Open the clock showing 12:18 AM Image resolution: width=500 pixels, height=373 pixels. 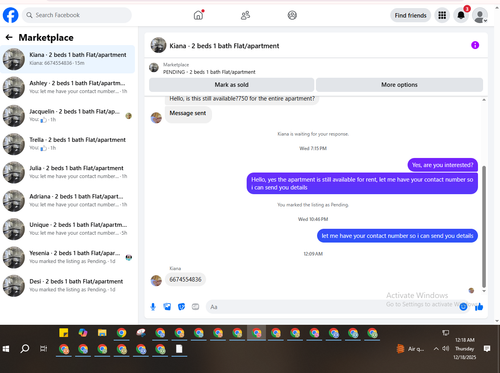pyautogui.click(x=465, y=348)
